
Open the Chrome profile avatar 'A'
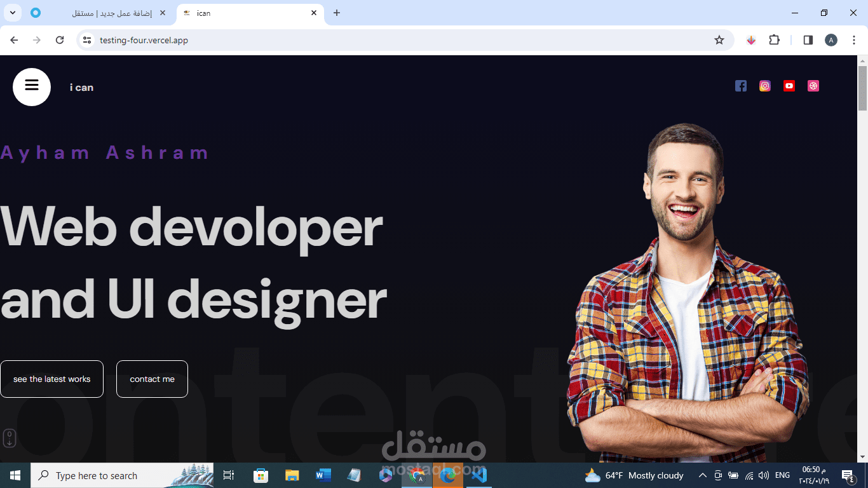831,40
